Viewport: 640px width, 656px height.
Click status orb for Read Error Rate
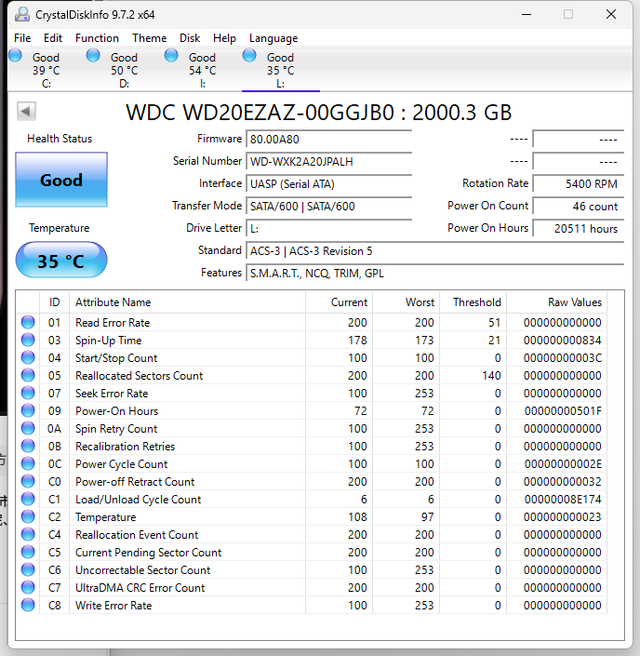pyautogui.click(x=28, y=322)
